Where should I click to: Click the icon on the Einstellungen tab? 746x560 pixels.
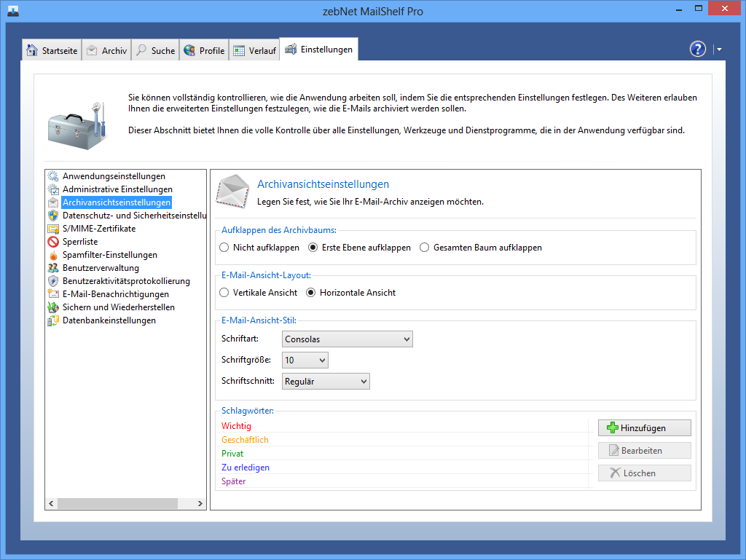[290, 49]
